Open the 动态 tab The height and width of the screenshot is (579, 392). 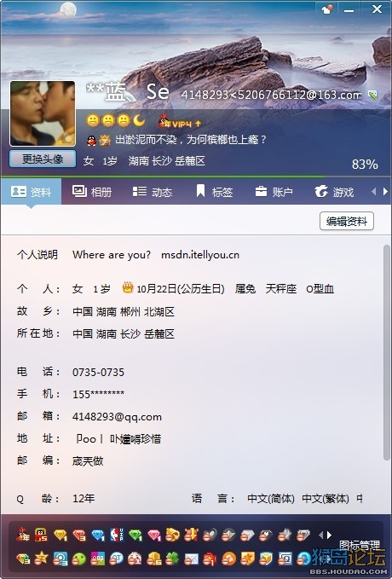pyautogui.click(x=152, y=192)
